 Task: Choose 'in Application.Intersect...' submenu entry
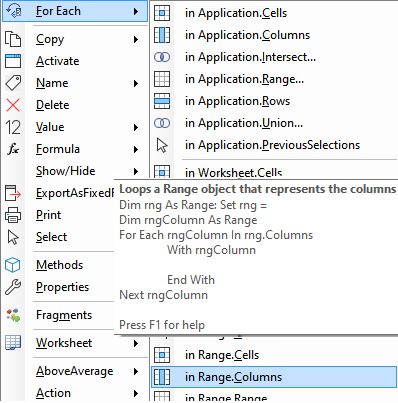274,57
